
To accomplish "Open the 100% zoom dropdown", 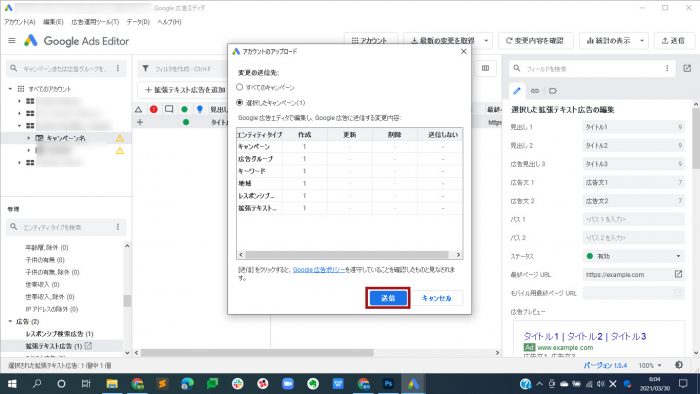I will coord(650,365).
